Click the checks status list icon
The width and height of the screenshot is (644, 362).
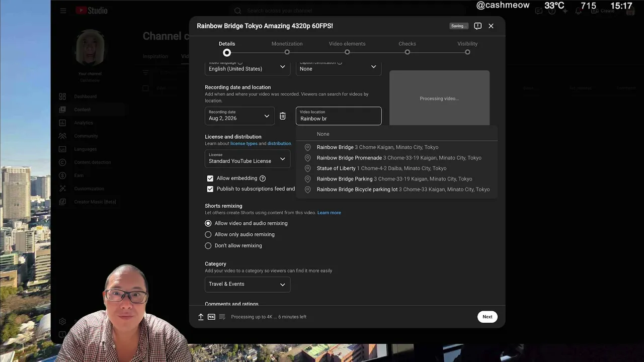tap(222, 317)
